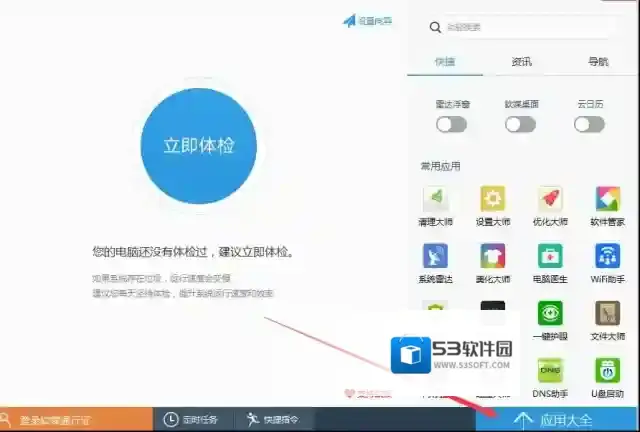Viewport: 640px width, 432px height.
Task: Launch 清理大师 app
Action: [436, 206]
